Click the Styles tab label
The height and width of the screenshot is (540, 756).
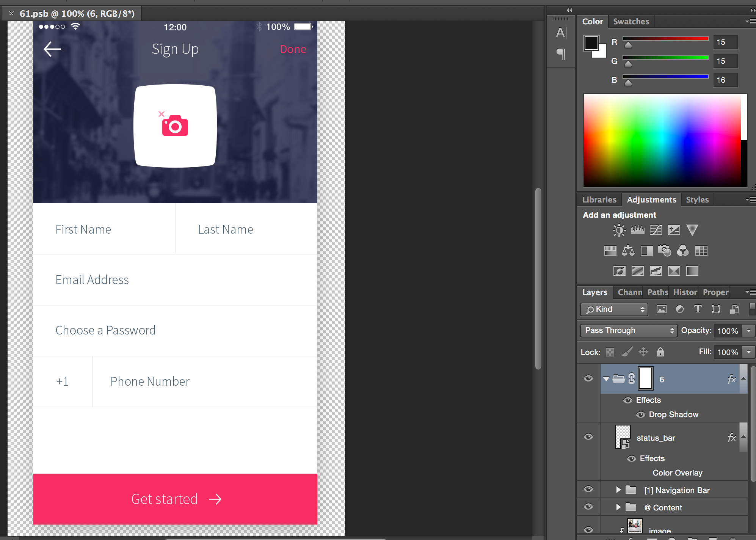coord(697,199)
